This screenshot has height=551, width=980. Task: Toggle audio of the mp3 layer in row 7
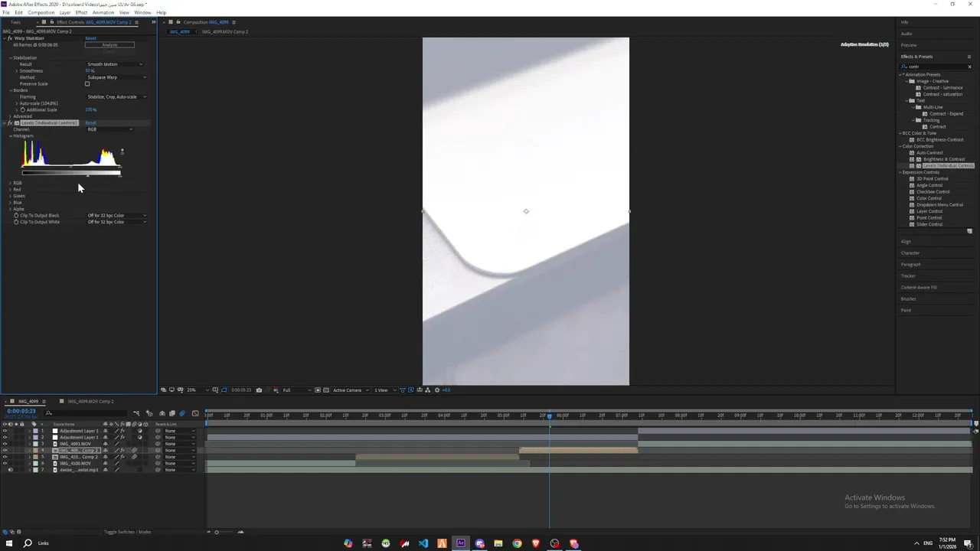(10, 470)
